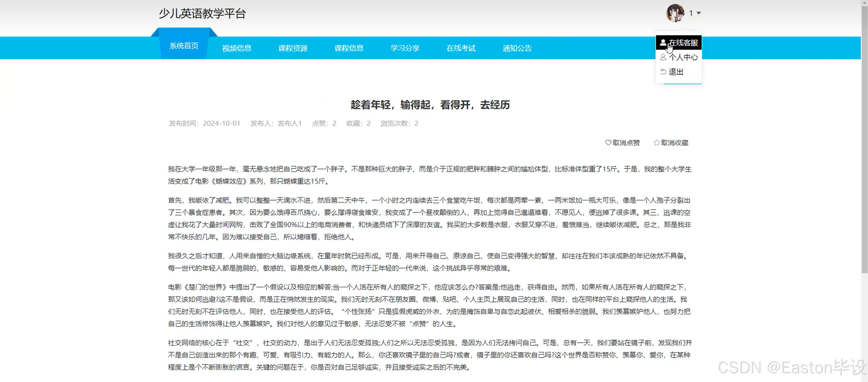Image resolution: width=868 pixels, height=382 pixels.
Task: Click the 收藏：2 count
Action: tap(358, 123)
